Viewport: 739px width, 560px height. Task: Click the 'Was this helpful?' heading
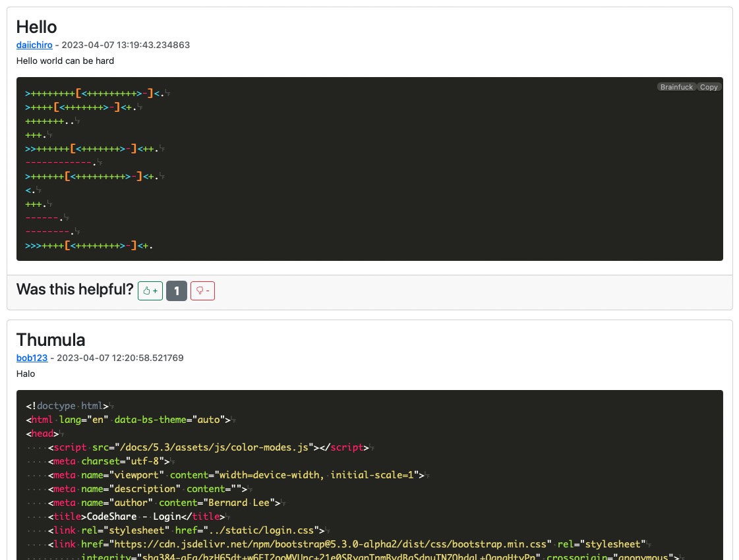(x=75, y=289)
